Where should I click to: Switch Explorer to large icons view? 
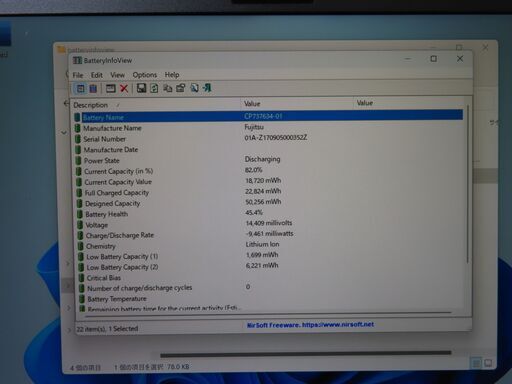click(x=488, y=363)
